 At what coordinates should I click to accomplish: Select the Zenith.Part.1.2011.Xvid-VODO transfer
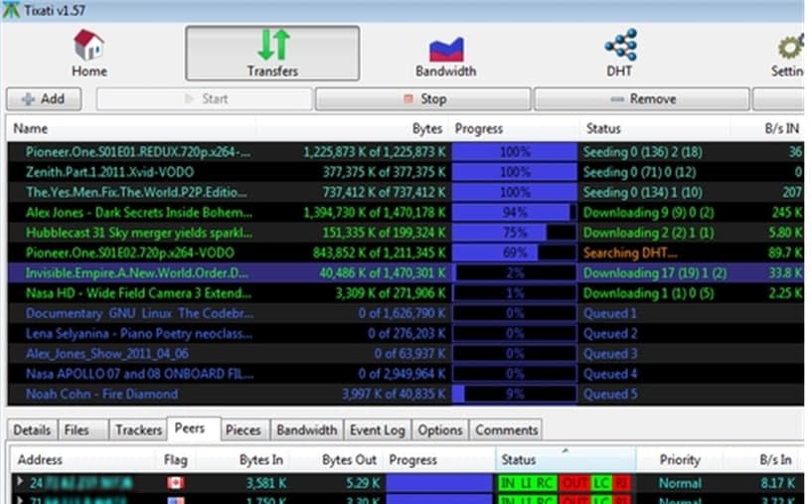pyautogui.click(x=406, y=172)
